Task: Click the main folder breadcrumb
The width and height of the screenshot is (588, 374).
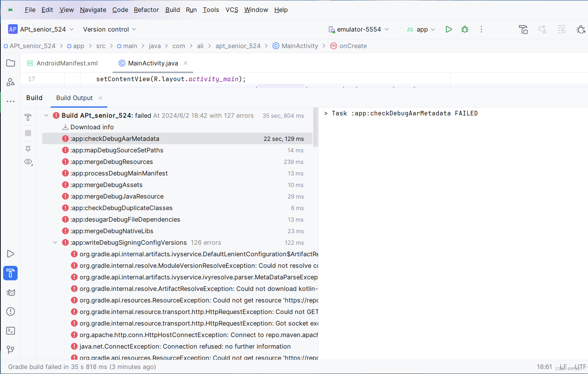Action: [127, 46]
